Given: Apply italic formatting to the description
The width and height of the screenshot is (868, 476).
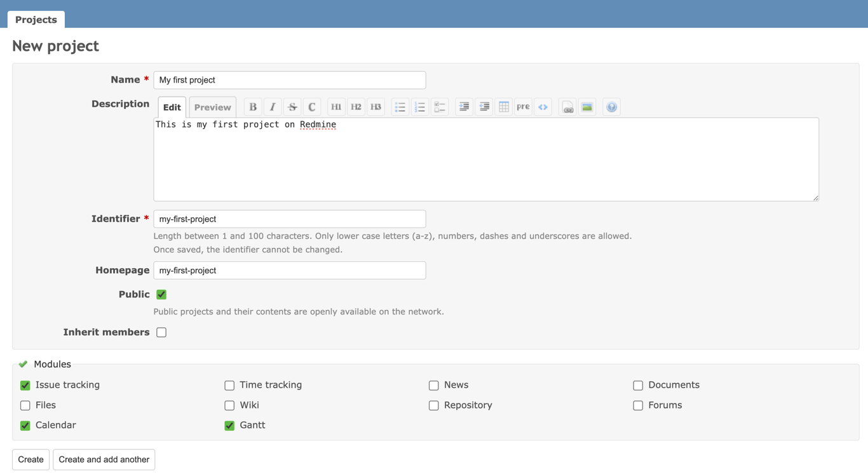Looking at the screenshot, I should click(272, 106).
